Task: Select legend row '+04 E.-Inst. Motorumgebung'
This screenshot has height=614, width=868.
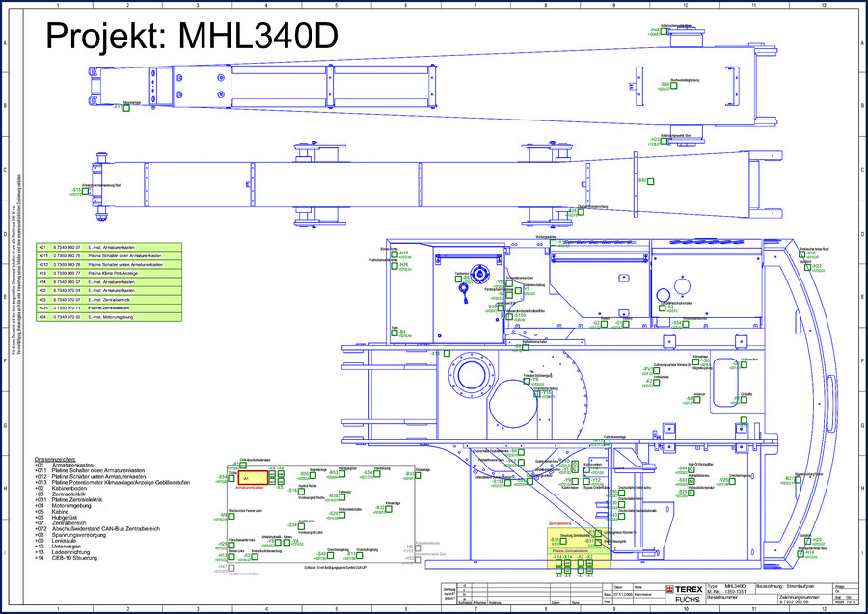Action: pyautogui.click(x=109, y=317)
